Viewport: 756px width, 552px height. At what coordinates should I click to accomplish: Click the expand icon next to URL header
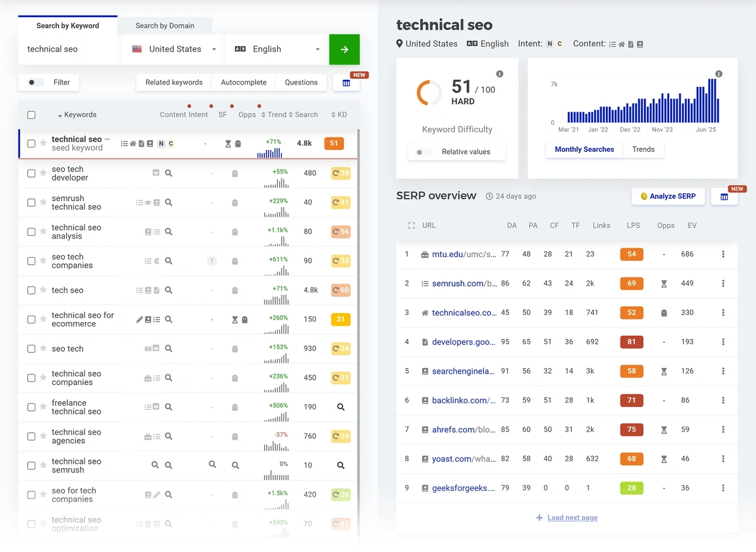pos(411,226)
